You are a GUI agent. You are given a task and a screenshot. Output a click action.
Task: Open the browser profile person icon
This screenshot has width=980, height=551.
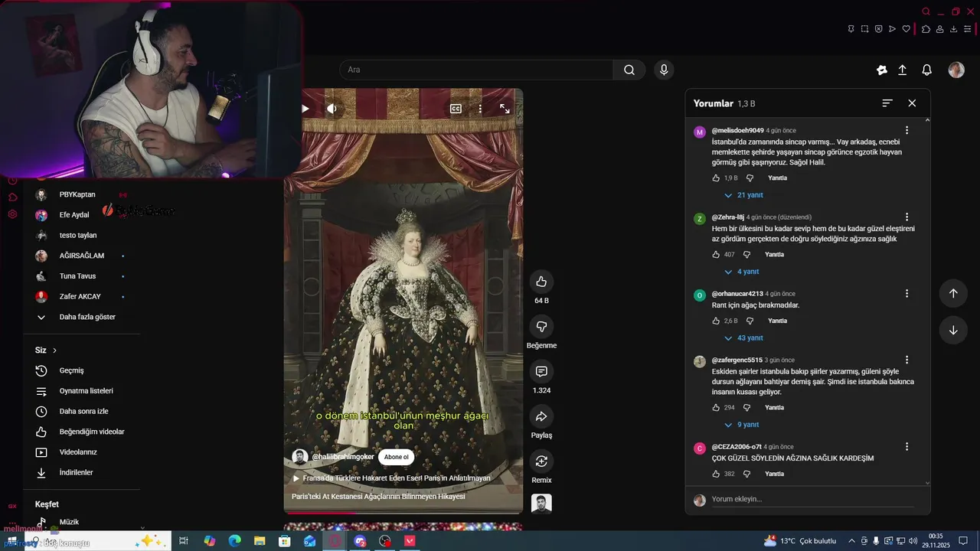(940, 29)
